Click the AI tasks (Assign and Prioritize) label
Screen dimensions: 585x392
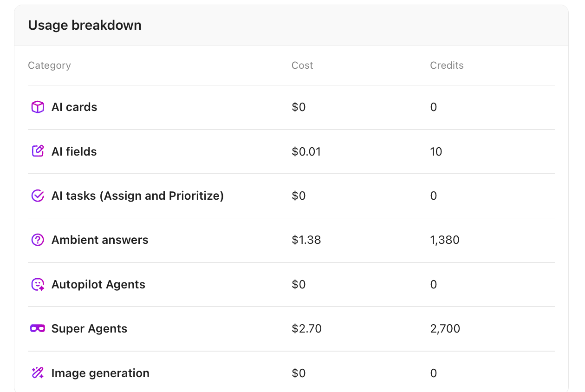pos(137,196)
